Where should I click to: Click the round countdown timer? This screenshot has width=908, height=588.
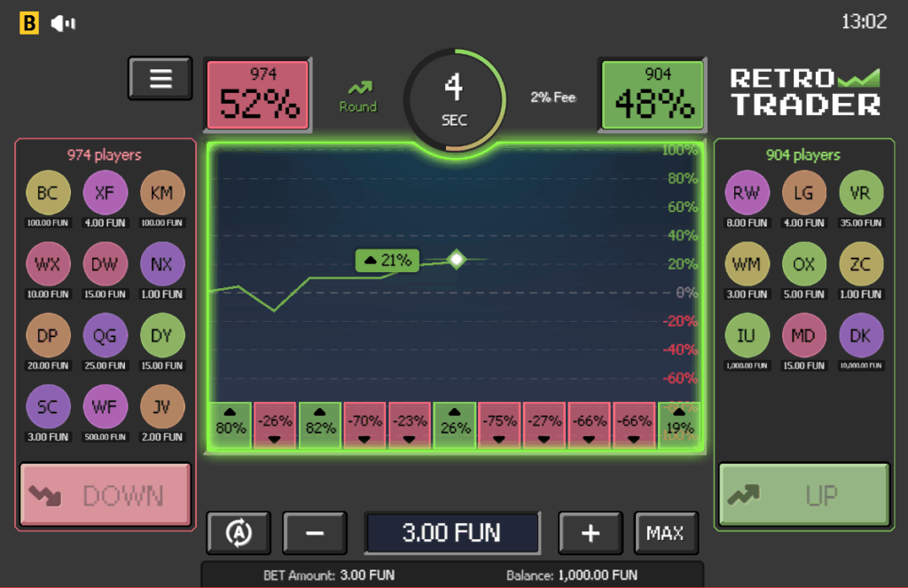455,100
